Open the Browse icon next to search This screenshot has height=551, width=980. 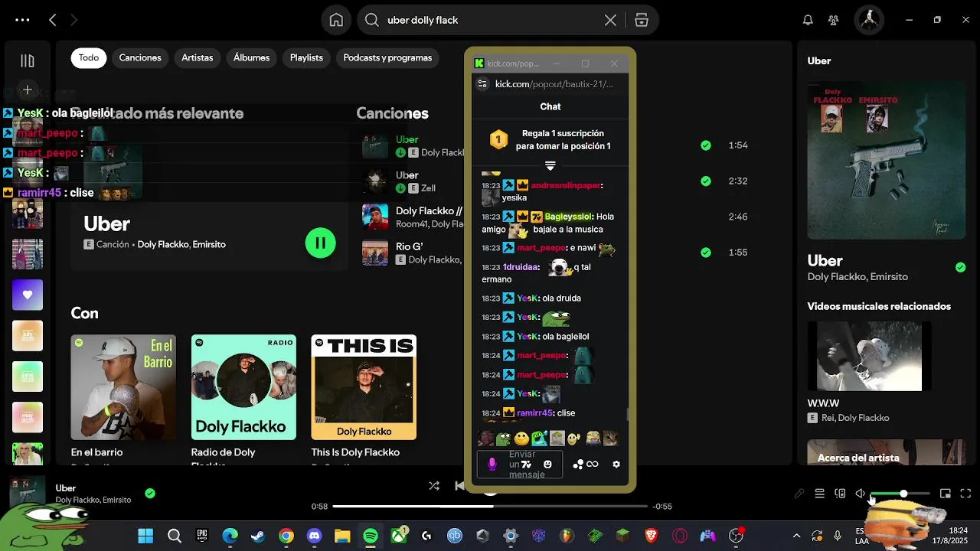642,21
